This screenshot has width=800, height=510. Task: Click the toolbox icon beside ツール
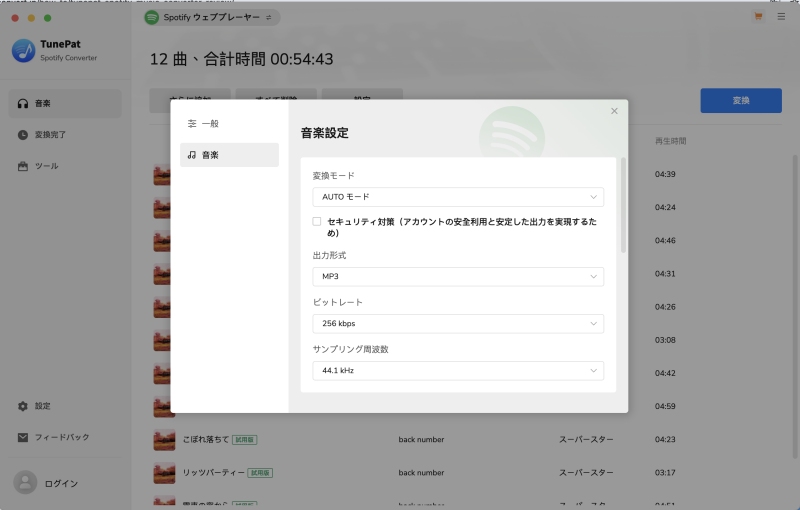point(22,166)
